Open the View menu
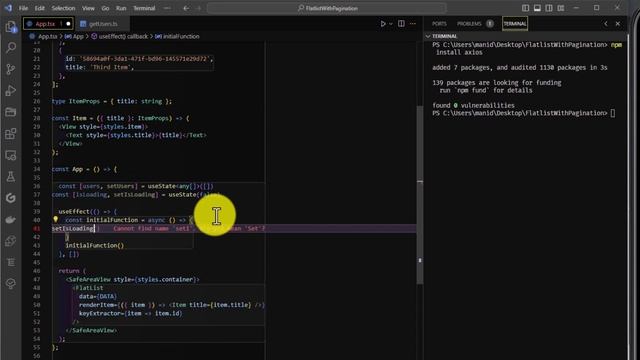Screen dimensions: 640x360 [88, 8]
